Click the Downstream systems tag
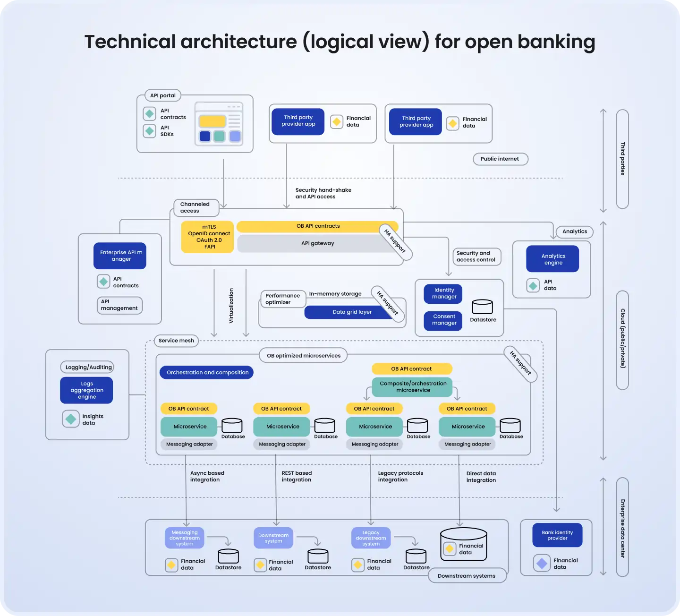The width and height of the screenshot is (680, 616). (x=467, y=576)
